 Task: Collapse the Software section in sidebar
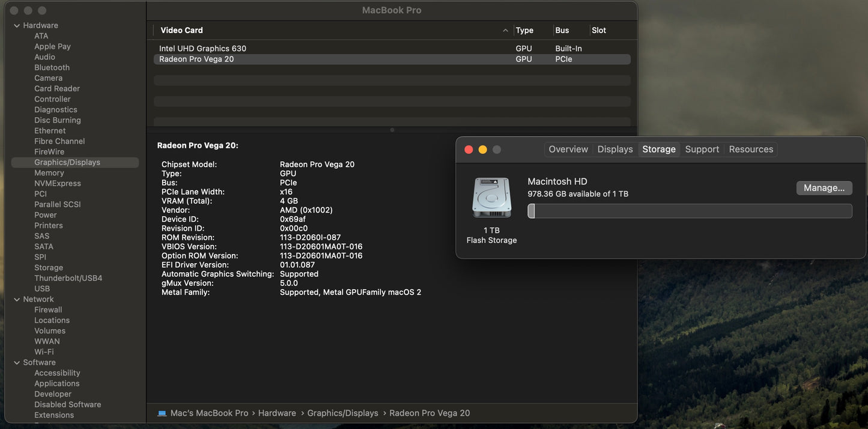click(16, 362)
